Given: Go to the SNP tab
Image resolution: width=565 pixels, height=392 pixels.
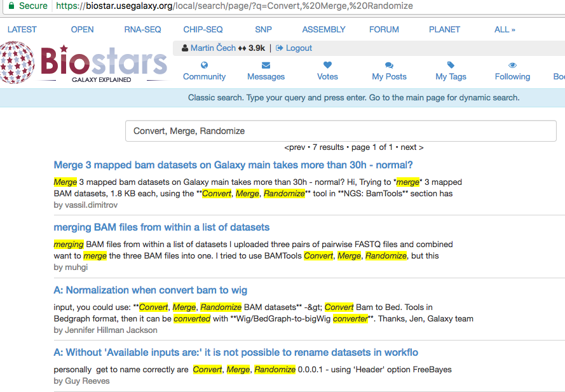Looking at the screenshot, I should (x=263, y=30).
